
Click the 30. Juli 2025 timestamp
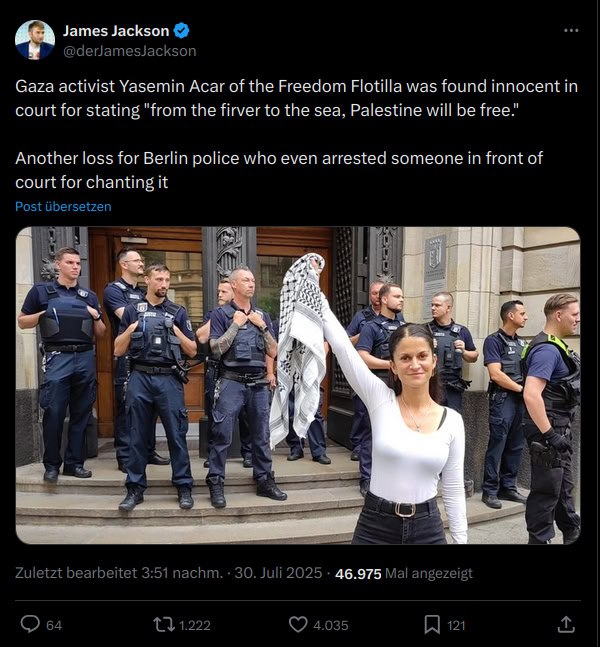tap(278, 573)
